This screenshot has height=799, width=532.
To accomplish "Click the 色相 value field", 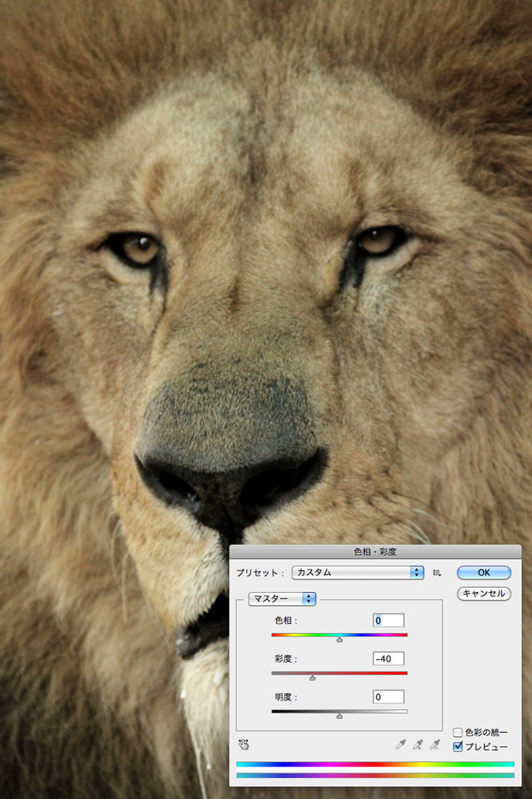I will [x=389, y=620].
